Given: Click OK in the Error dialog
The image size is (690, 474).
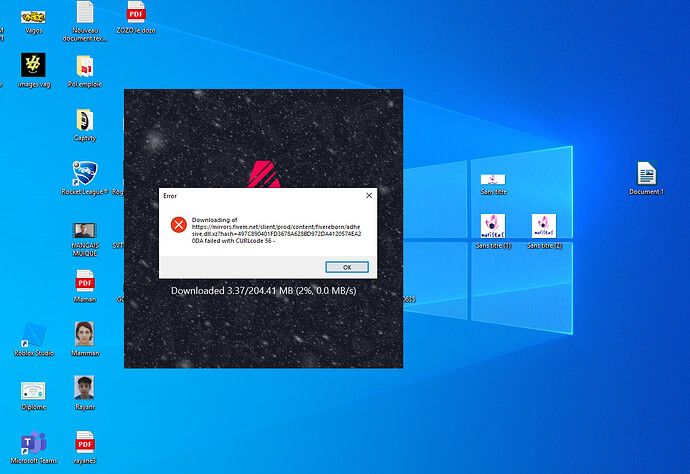Looking at the screenshot, I should [347, 267].
